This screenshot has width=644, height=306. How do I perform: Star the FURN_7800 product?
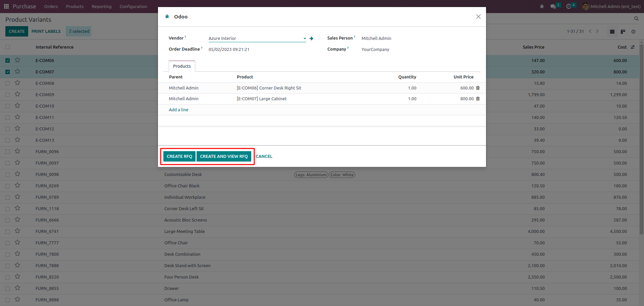click(17, 254)
